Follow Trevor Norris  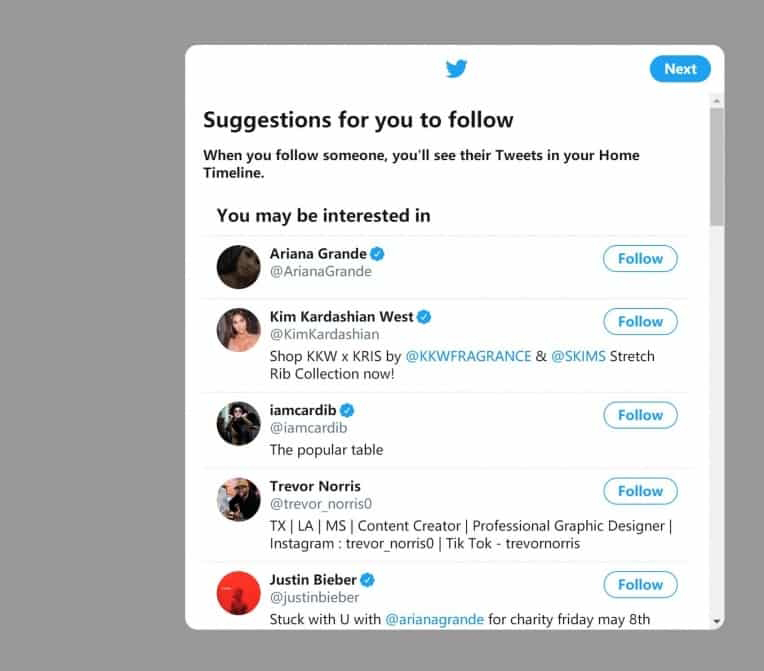pyautogui.click(x=640, y=491)
